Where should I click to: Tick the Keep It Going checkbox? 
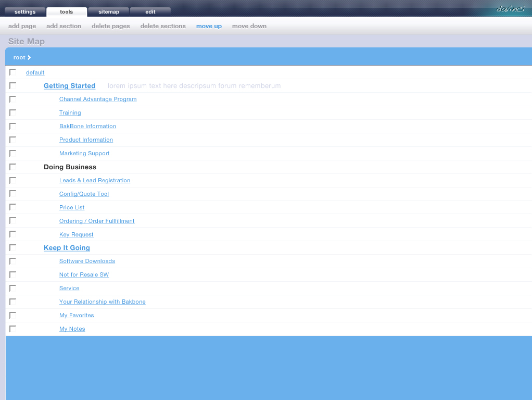(x=12, y=247)
